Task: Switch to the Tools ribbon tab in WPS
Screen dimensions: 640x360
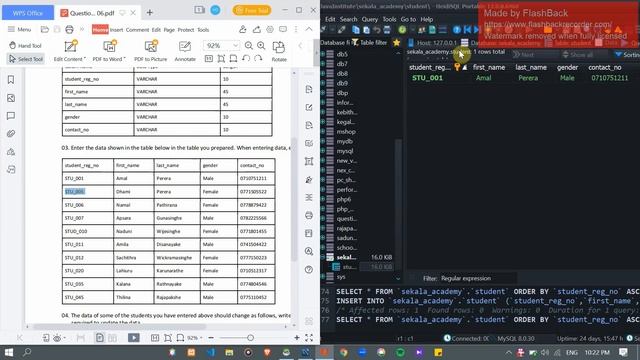Action: point(203,30)
